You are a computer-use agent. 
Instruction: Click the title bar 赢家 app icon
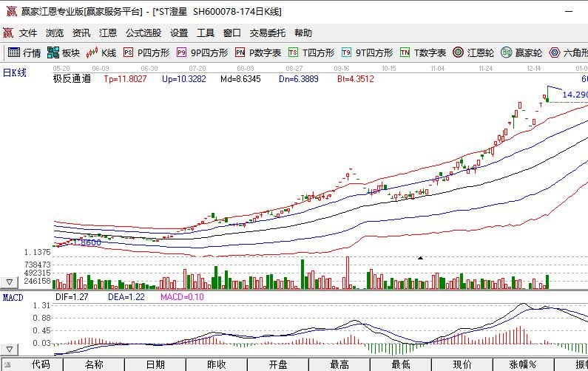click(x=12, y=11)
